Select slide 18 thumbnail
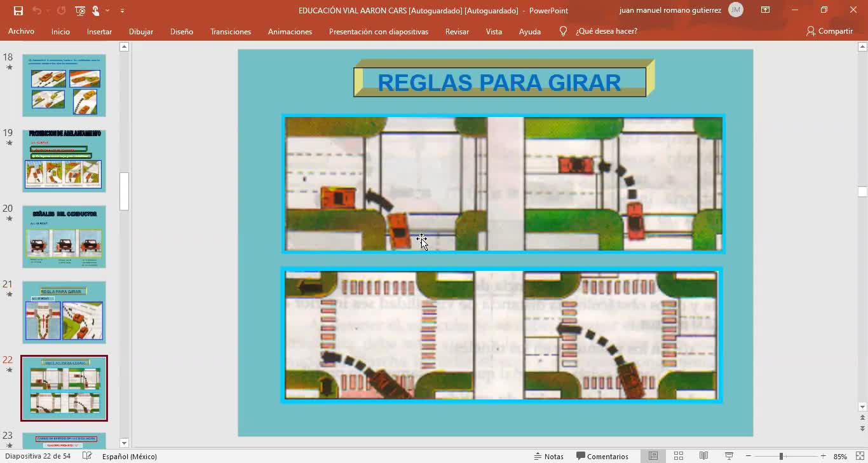This screenshot has width=868, height=463. [64, 85]
